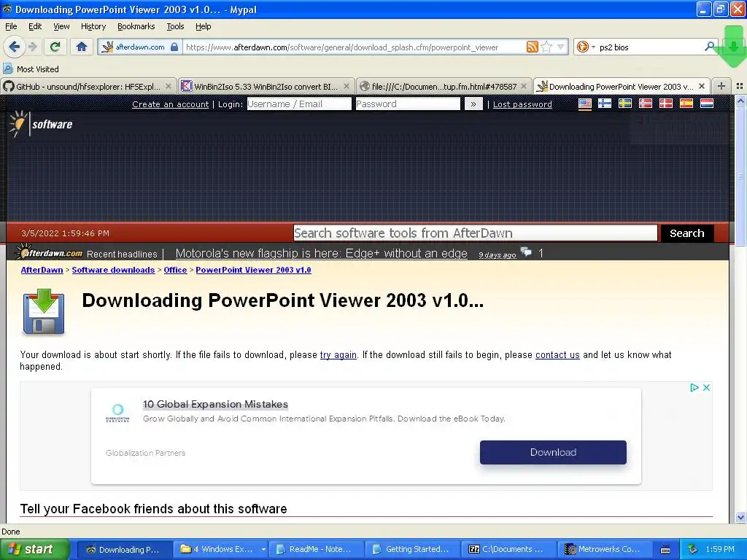Focus the Password field
Viewport: 747px width, 560px height.
coord(408,104)
